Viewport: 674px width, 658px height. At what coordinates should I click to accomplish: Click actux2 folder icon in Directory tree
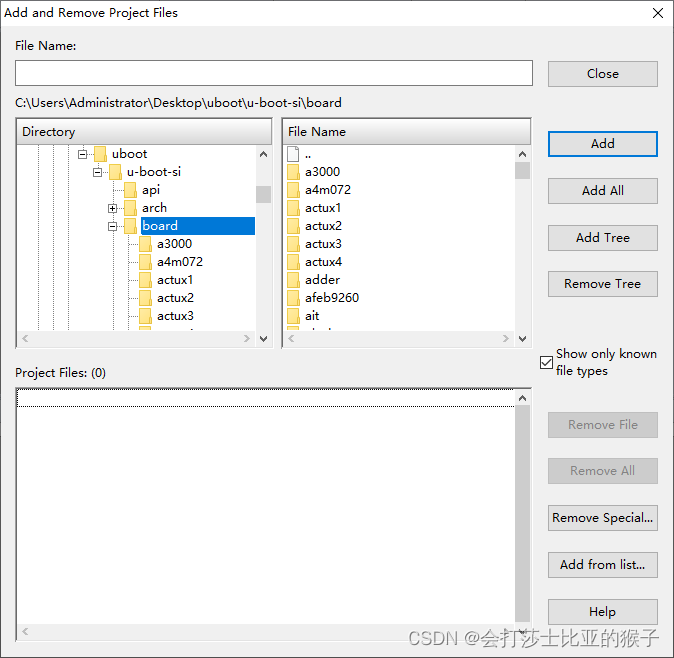(x=145, y=298)
